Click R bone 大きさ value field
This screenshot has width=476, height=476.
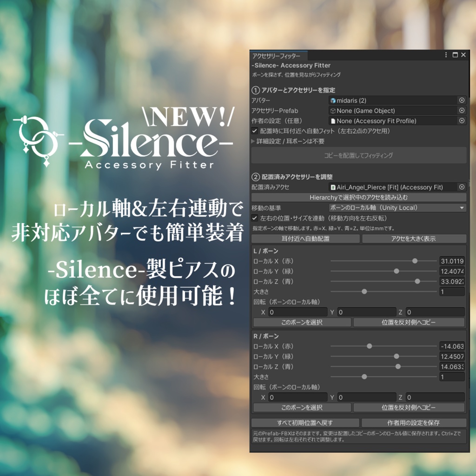[452, 377]
